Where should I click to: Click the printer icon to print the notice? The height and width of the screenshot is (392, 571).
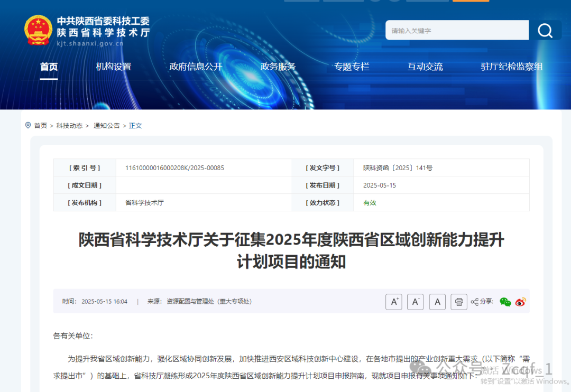pyautogui.click(x=458, y=302)
